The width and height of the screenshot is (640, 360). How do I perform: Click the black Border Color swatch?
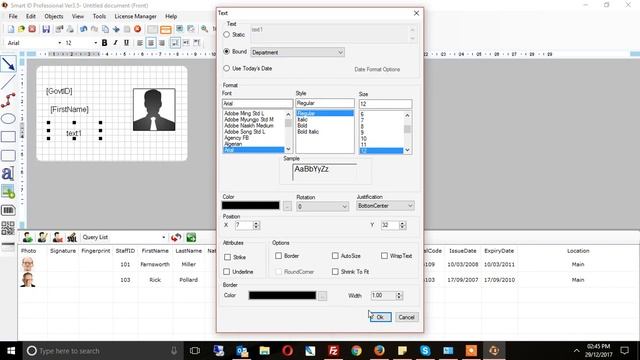[x=282, y=296]
